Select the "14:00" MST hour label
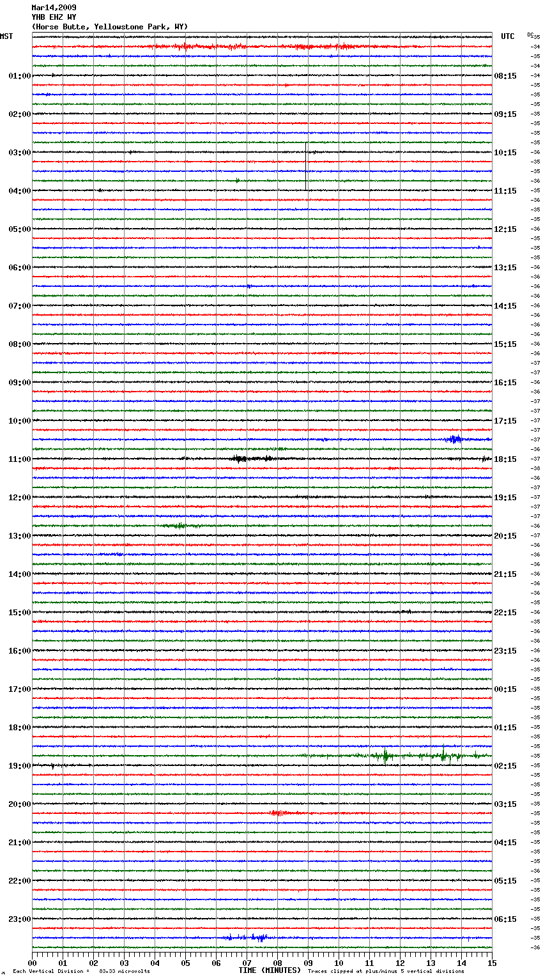Viewport: 543px width, 980px height. coord(20,574)
